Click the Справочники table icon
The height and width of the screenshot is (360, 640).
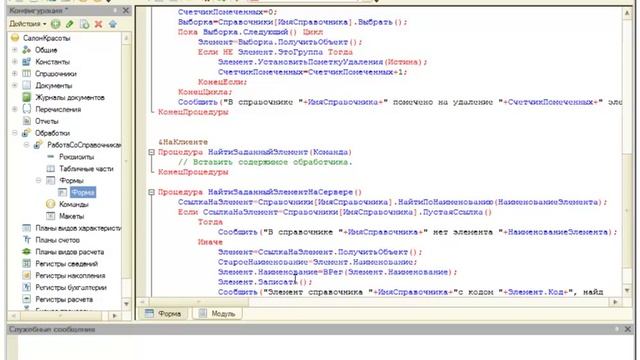pos(27,73)
